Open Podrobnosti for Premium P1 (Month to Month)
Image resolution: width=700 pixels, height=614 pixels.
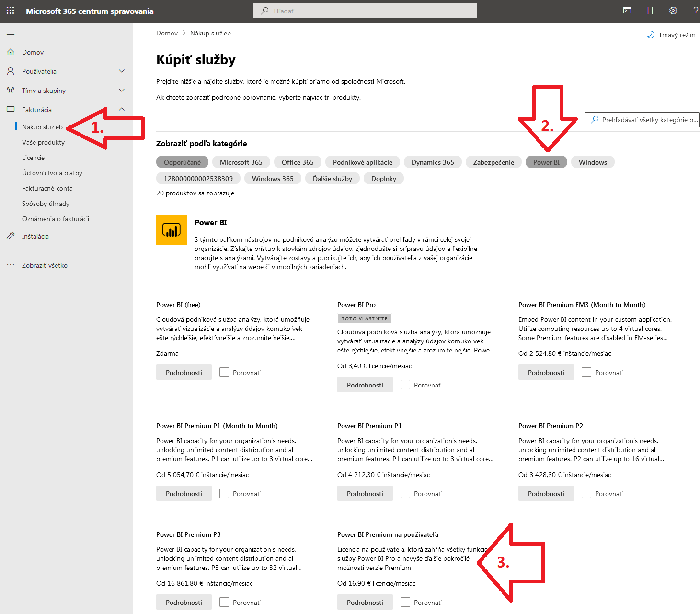(184, 493)
